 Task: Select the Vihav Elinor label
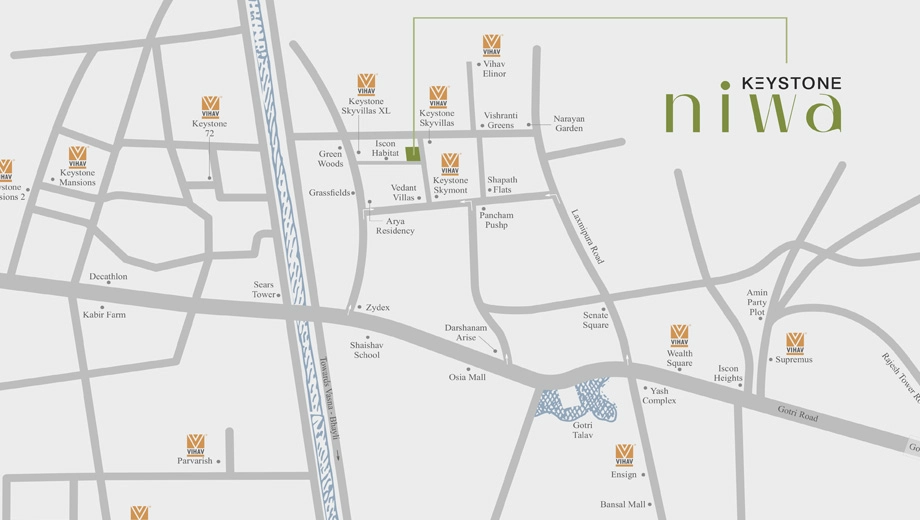[494, 69]
